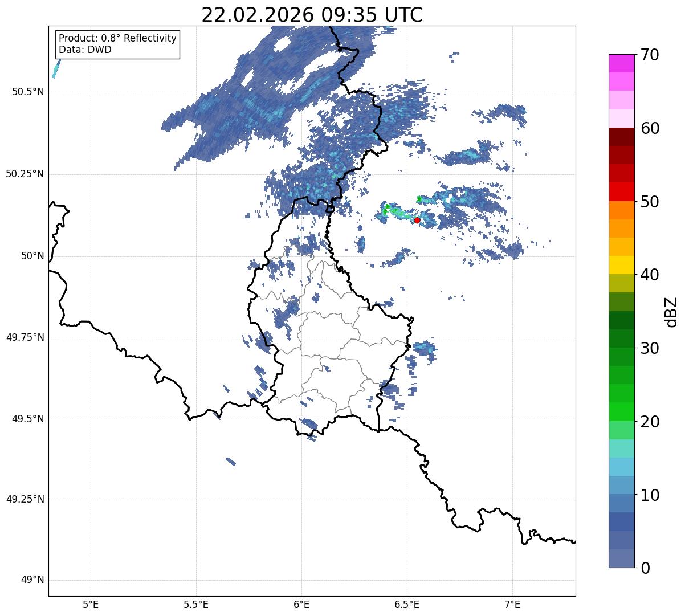Click the 5°E longitude label
The height and width of the screenshot is (616, 685).
pos(91,604)
